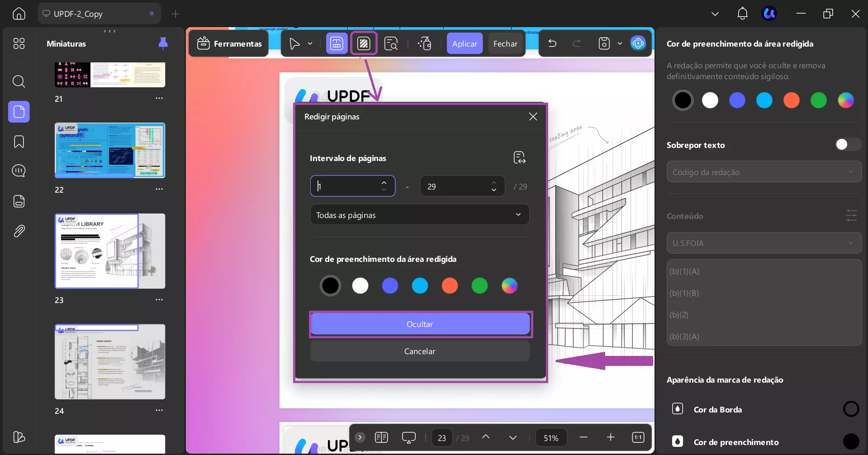Viewport: 868px width, 455px height.
Task: Focus the end page input showing 29
Action: 462,186
